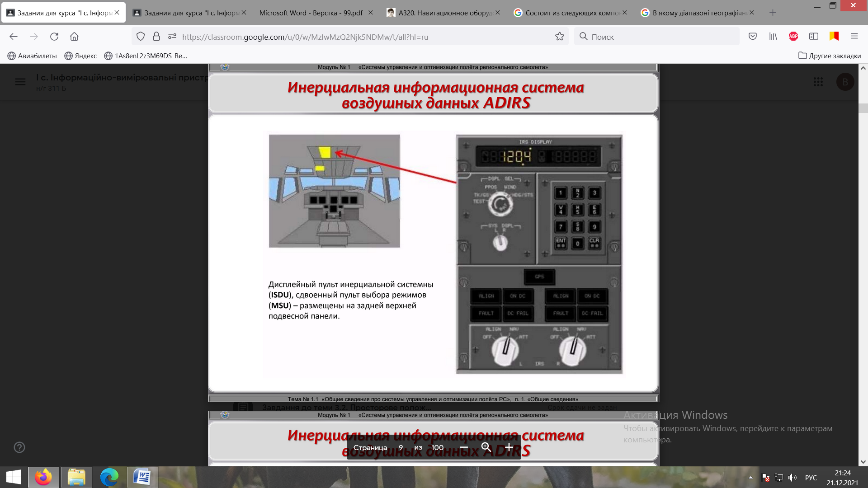Click the cockpit overhead panel image
The image size is (868, 488).
(335, 191)
